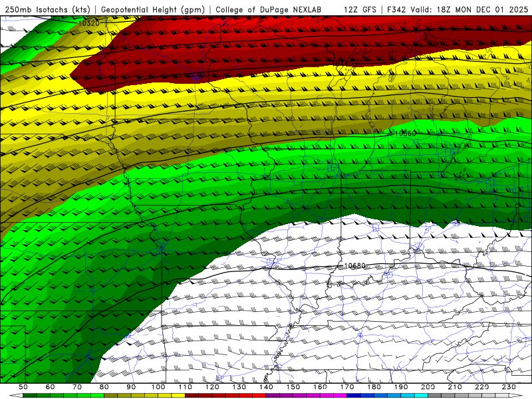The image size is (532, 399).
Task: Click the '80' color scale label
Action: 104,387
